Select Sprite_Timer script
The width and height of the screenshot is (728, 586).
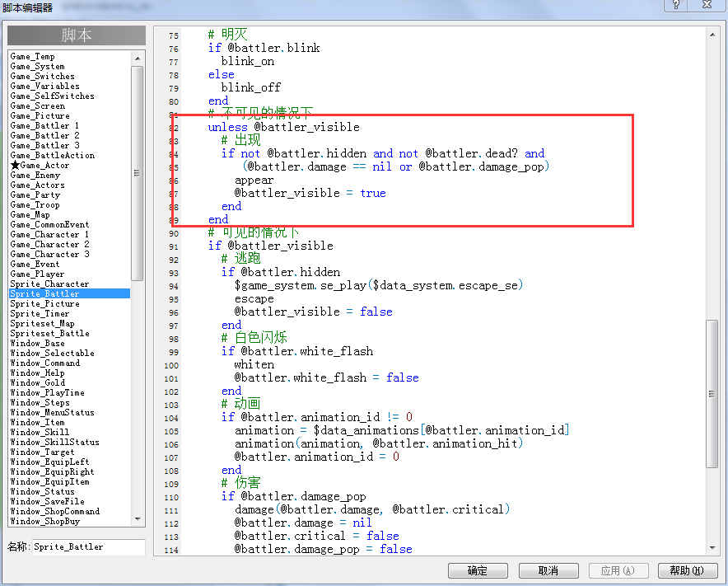coord(40,314)
